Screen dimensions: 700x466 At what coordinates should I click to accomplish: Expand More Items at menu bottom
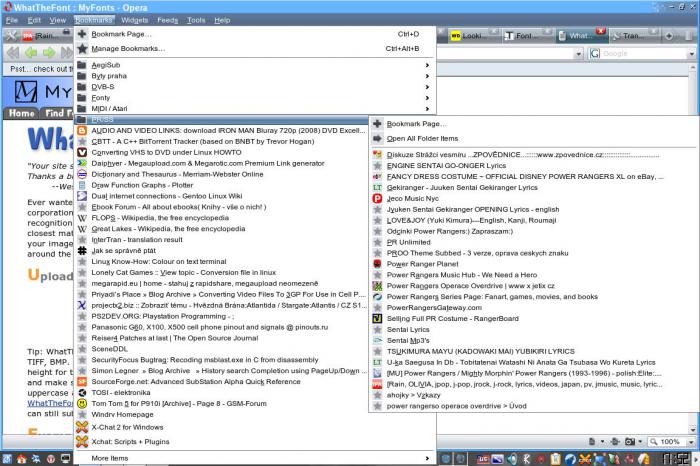tap(255, 458)
